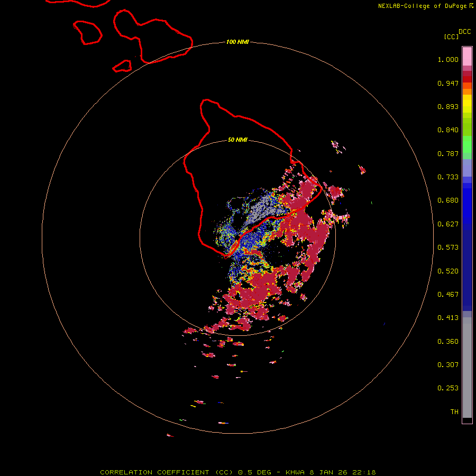Click the 0.627 colorbar value
Screen dimensions: 476x476
(448, 224)
